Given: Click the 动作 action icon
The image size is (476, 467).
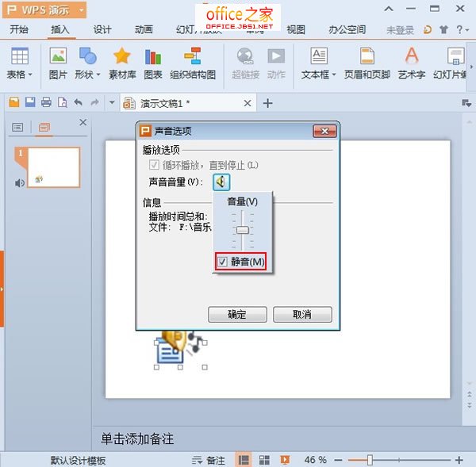Looking at the screenshot, I should tap(276, 56).
